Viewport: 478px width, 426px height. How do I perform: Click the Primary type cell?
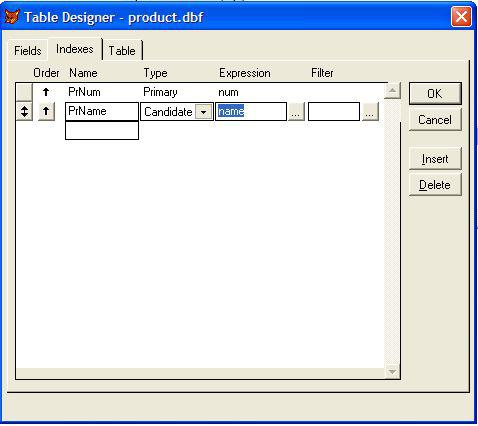click(160, 92)
